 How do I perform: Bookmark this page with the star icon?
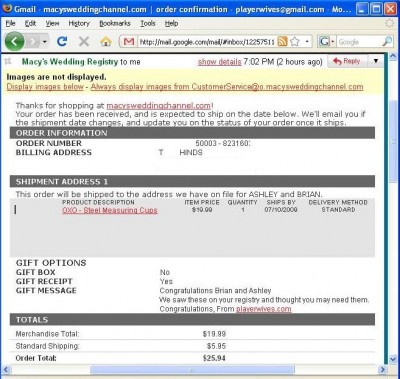295,42
